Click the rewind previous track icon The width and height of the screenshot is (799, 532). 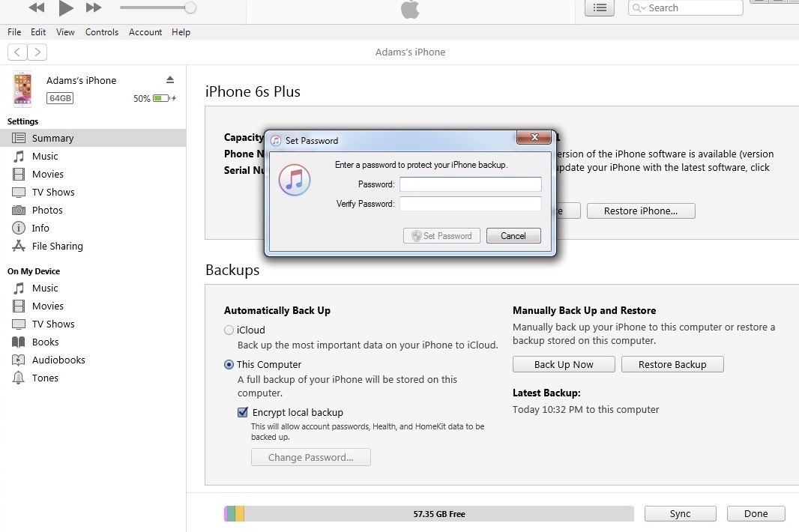37,7
